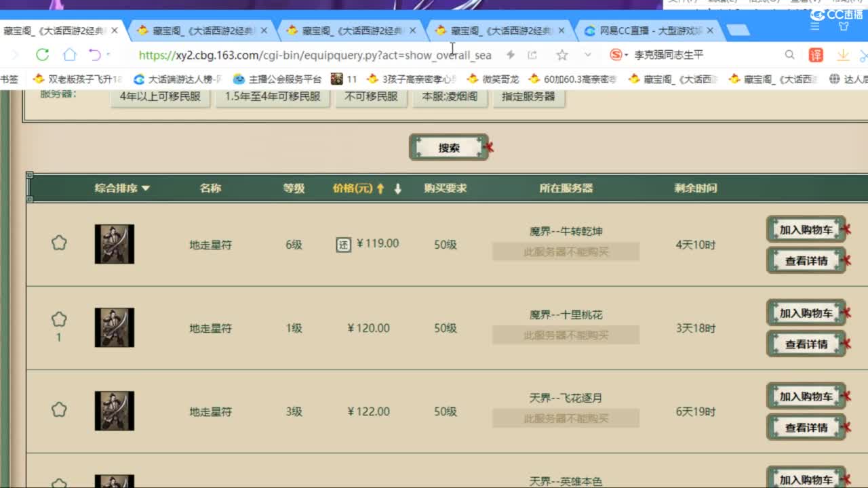Open the thumbnail of the 6级 地走星符
The height and width of the screenshot is (488, 868).
(x=115, y=244)
